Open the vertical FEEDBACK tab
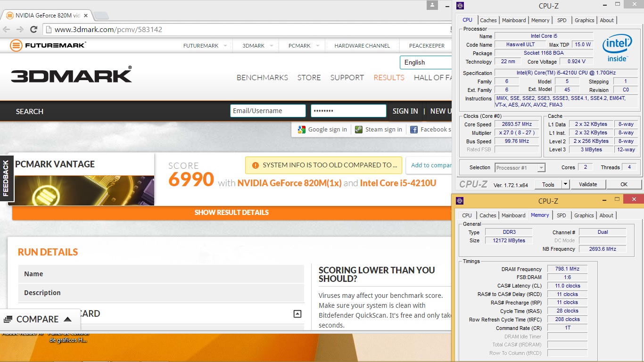 pyautogui.click(x=6, y=178)
